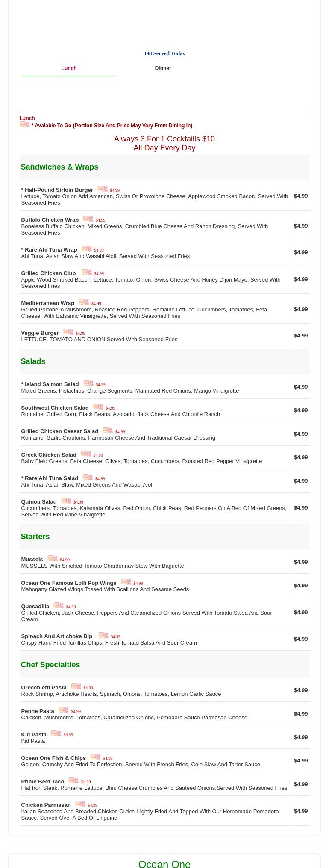The height and width of the screenshot is (868, 329).
Task: Open the Rare Ahi Tuna Wrap item
Action: coord(49,250)
